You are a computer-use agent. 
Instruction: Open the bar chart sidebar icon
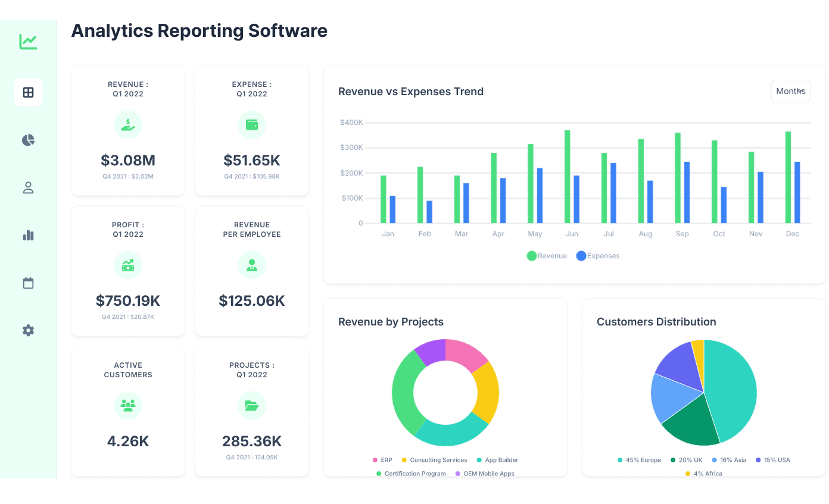tap(28, 235)
